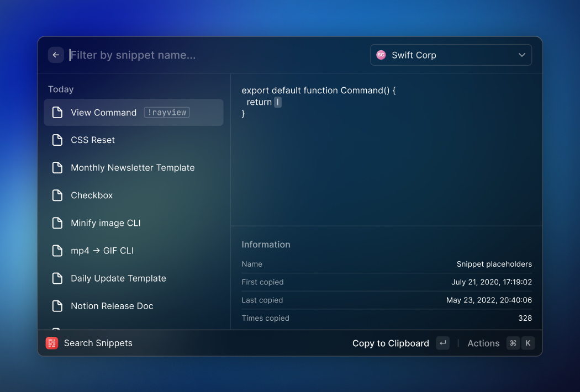
Task: Choose the mp4 → GIF CLI snippet
Action: pos(102,251)
